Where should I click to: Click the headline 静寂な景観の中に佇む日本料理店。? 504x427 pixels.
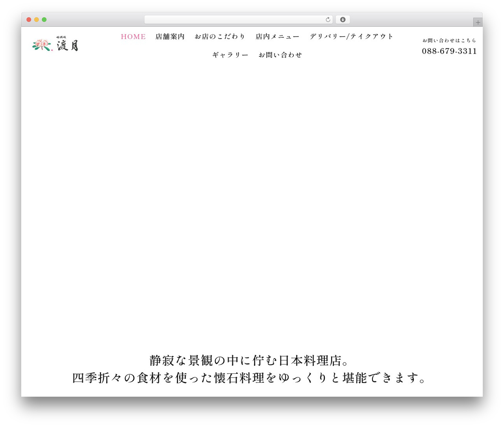[250, 360]
